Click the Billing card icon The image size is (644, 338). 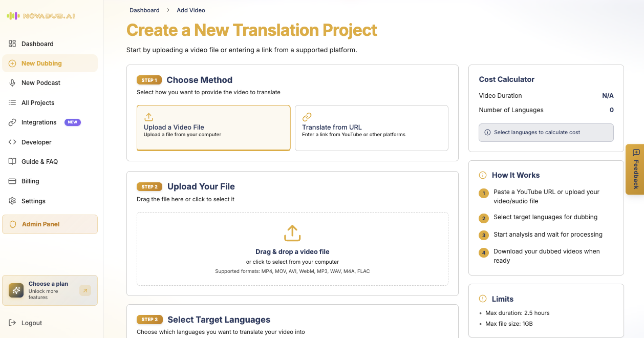(x=12, y=181)
